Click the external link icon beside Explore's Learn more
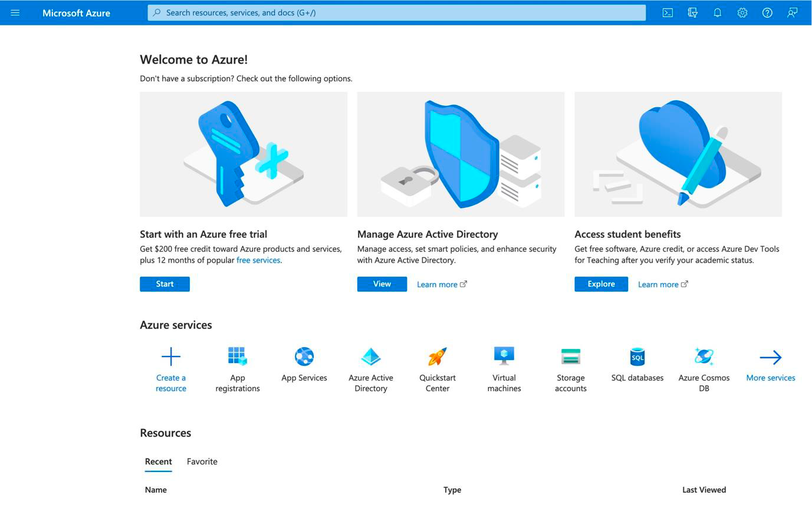The width and height of the screenshot is (812, 512). click(685, 284)
